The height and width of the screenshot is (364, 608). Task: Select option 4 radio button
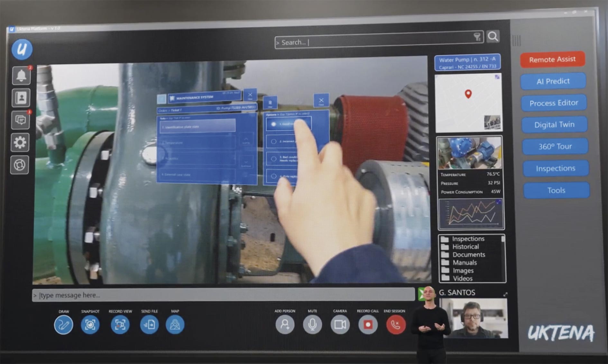coord(274,176)
